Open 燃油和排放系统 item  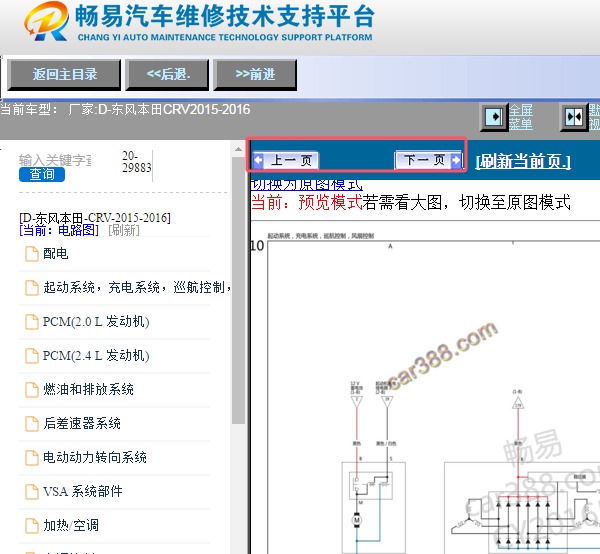pyautogui.click(x=88, y=389)
